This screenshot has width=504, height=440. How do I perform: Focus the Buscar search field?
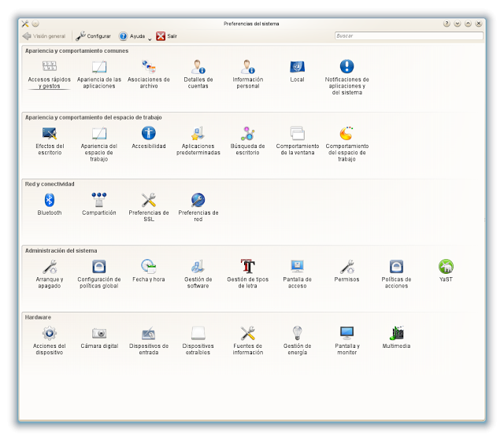[x=408, y=36]
